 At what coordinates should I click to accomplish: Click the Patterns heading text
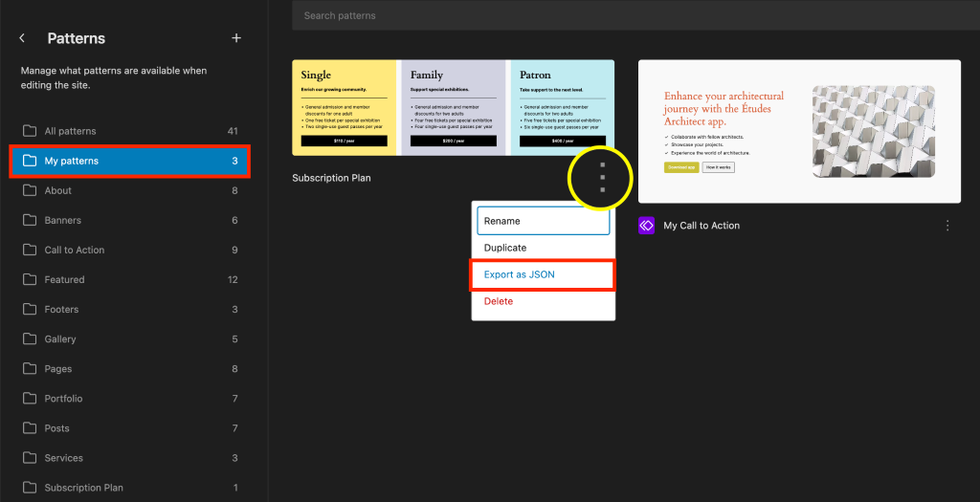tap(77, 38)
